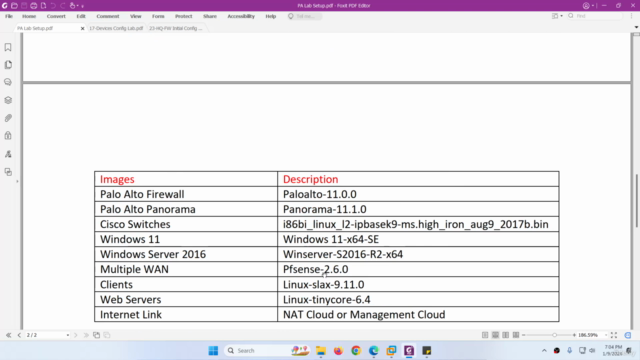Screen dimensions: 640x360
Task: Switch to the 17-Devices Config Lab.pdf tab
Action: [116, 28]
